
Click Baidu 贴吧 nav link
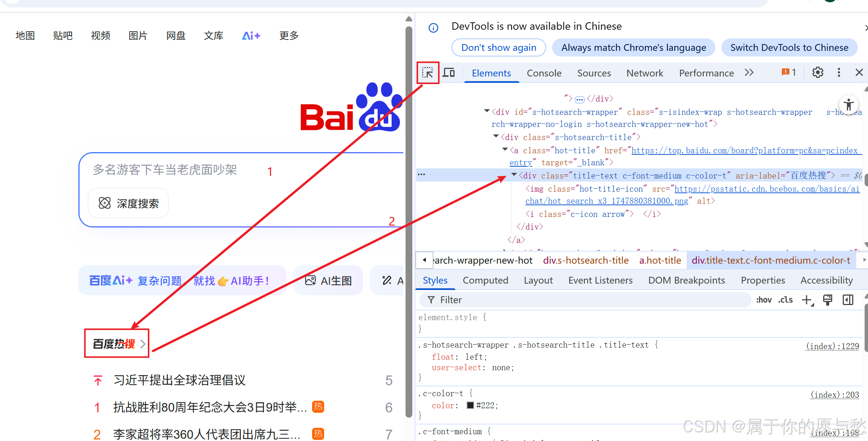pos(63,36)
